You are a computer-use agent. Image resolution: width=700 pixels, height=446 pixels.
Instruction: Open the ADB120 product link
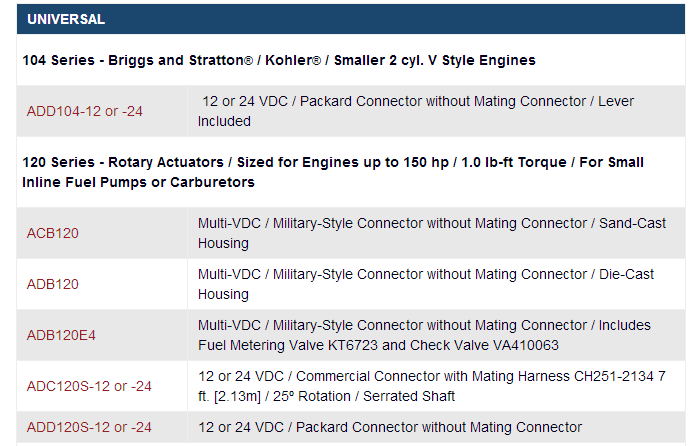(x=53, y=284)
